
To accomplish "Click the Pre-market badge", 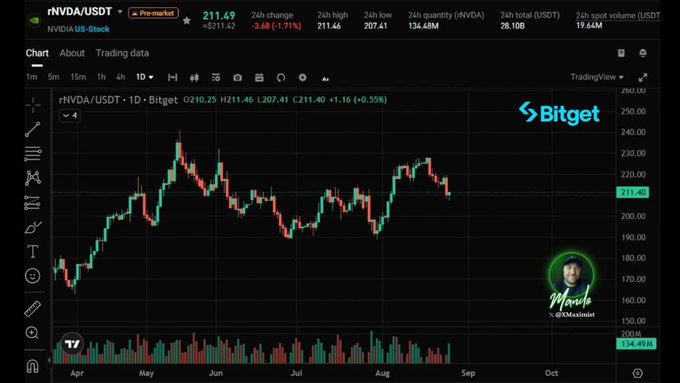I will (x=154, y=13).
